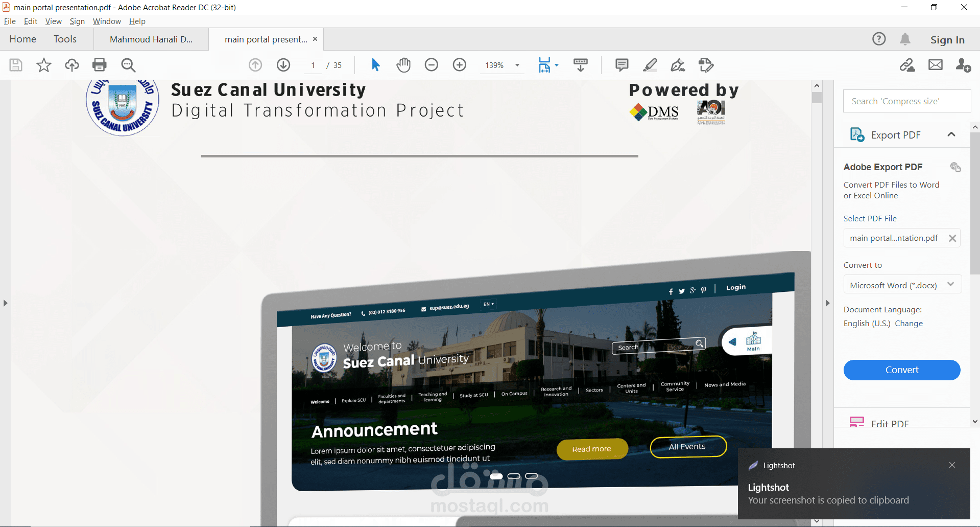Open the Fill & Sign tool
This screenshot has height=527, width=980.
(x=678, y=65)
